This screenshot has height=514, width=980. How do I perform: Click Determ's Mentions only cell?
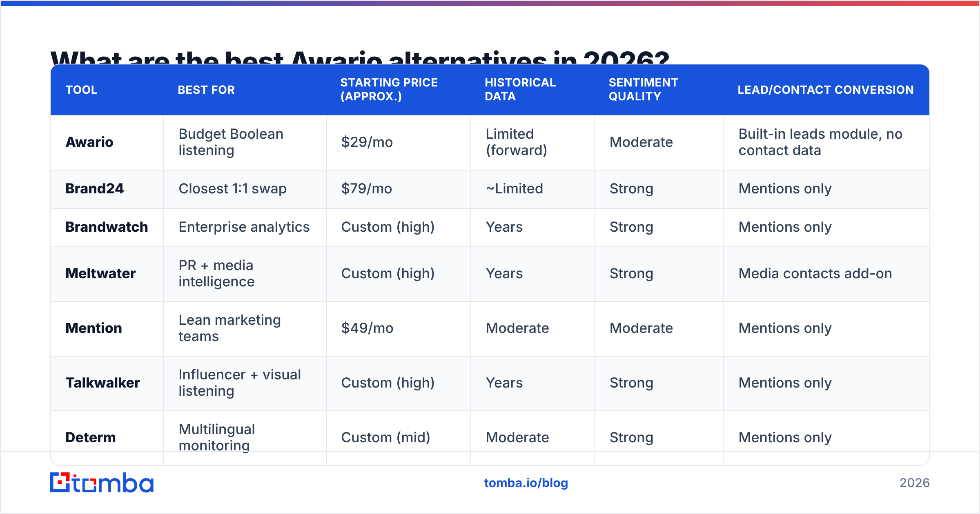[826, 438]
